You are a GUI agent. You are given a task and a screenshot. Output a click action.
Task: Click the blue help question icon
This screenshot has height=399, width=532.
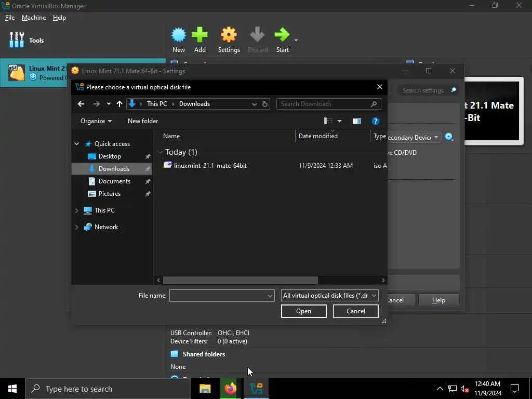point(375,121)
